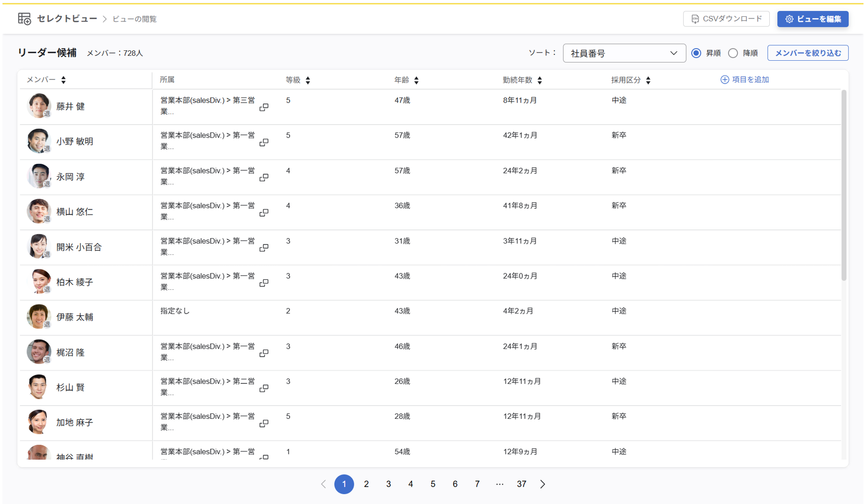The image size is (865, 504).
Task: Jump to last page 37
Action: (521, 484)
